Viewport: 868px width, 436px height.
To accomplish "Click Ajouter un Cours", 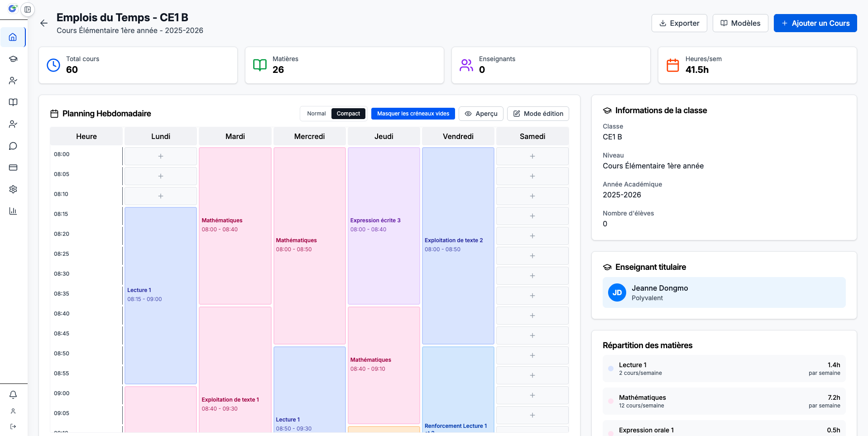I will pos(815,23).
